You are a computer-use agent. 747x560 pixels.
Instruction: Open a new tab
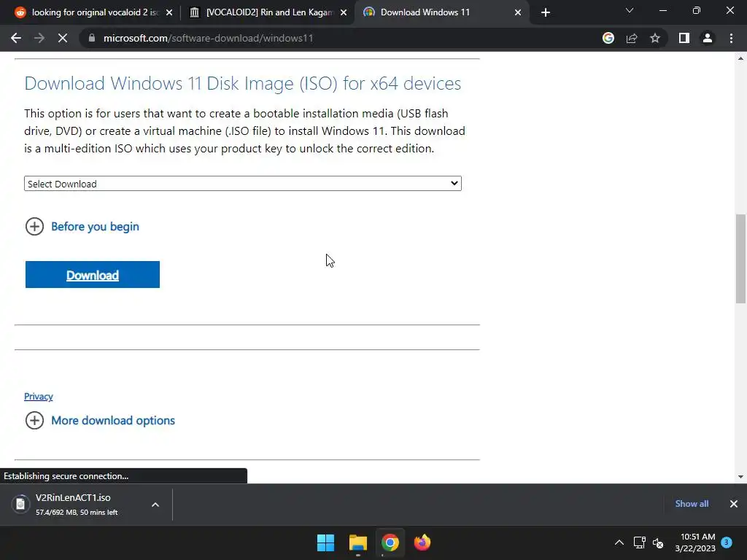click(x=546, y=12)
